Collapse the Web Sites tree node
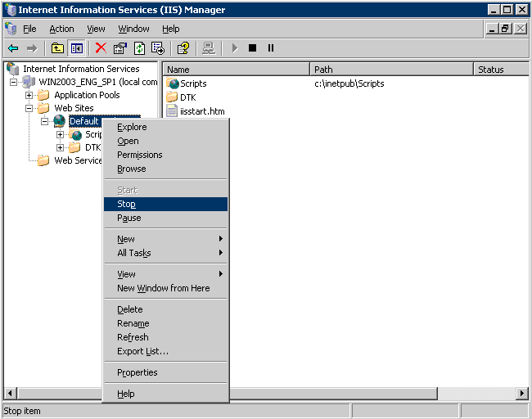 (29, 108)
